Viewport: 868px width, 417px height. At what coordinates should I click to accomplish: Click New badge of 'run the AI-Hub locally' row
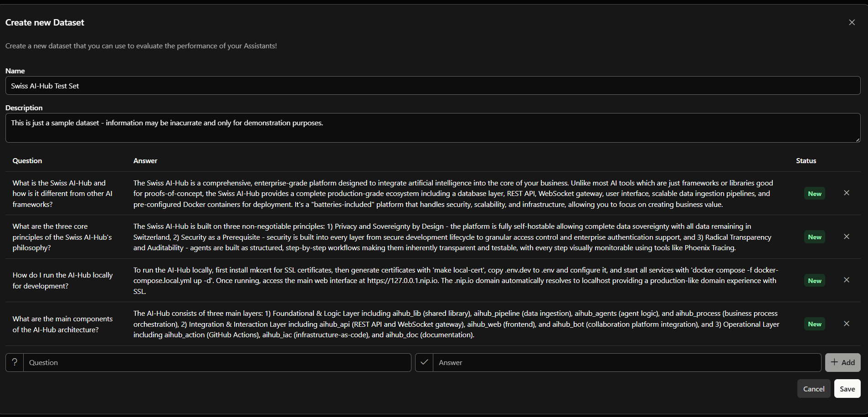815,281
